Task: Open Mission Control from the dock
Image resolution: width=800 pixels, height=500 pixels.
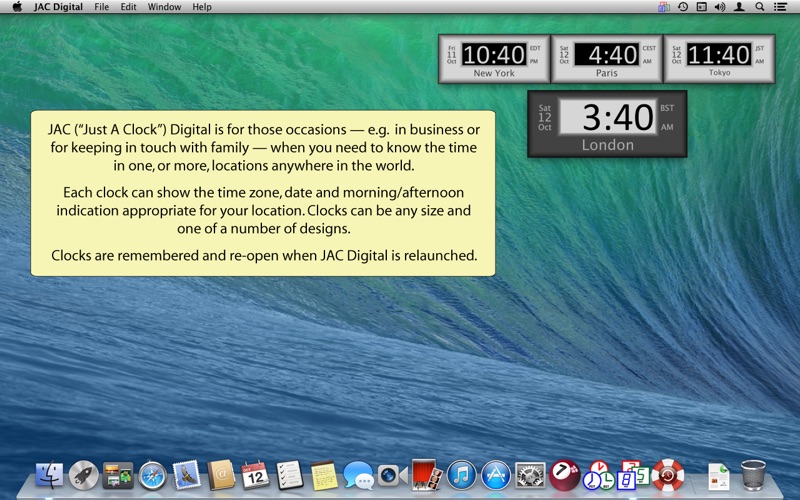Action: coord(118,476)
